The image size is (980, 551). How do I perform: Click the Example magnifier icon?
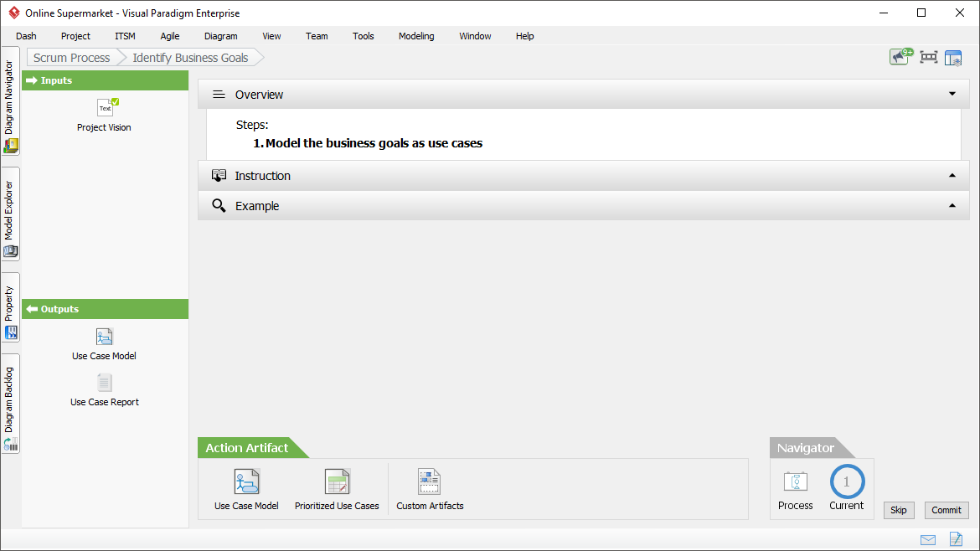[x=219, y=205]
